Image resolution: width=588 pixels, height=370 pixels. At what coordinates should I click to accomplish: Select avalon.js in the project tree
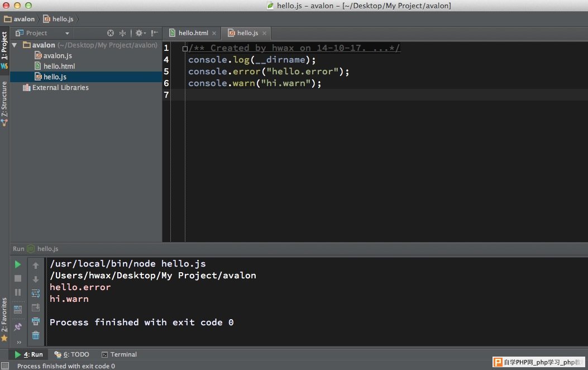click(58, 55)
